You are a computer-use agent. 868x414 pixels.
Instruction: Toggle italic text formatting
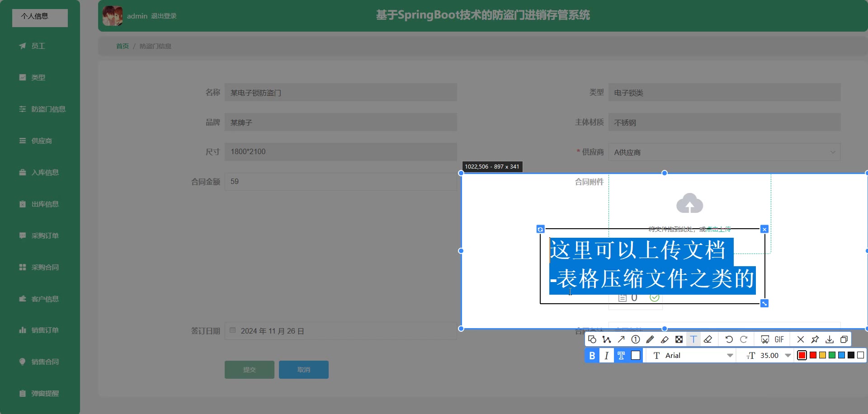606,356
